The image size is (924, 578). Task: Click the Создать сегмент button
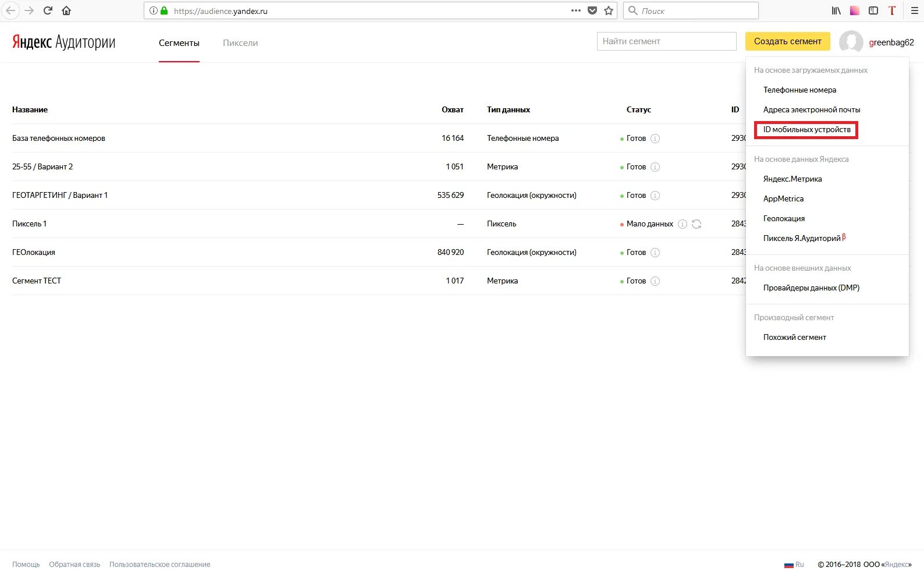pyautogui.click(x=788, y=41)
